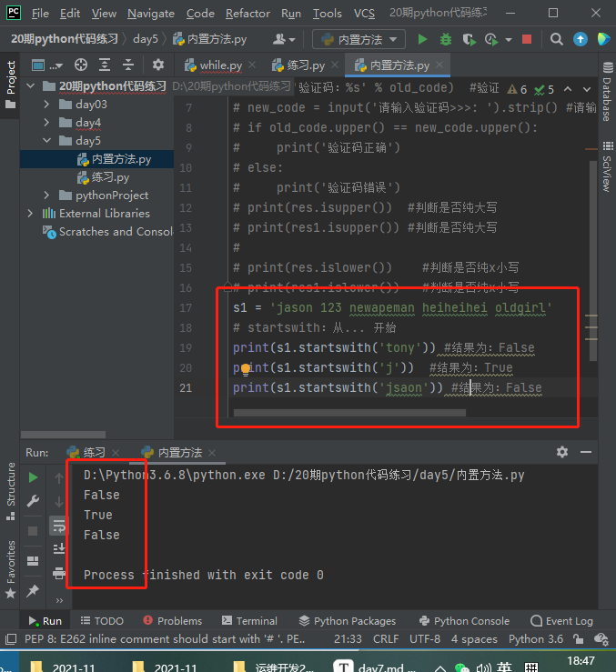Expand the day03 folder
616x672 pixels.
tap(46, 105)
